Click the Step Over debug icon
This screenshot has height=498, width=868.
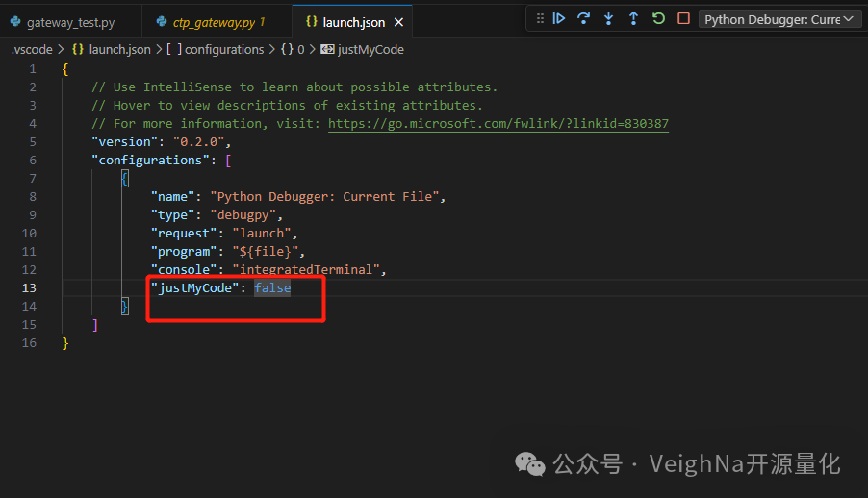tap(583, 19)
